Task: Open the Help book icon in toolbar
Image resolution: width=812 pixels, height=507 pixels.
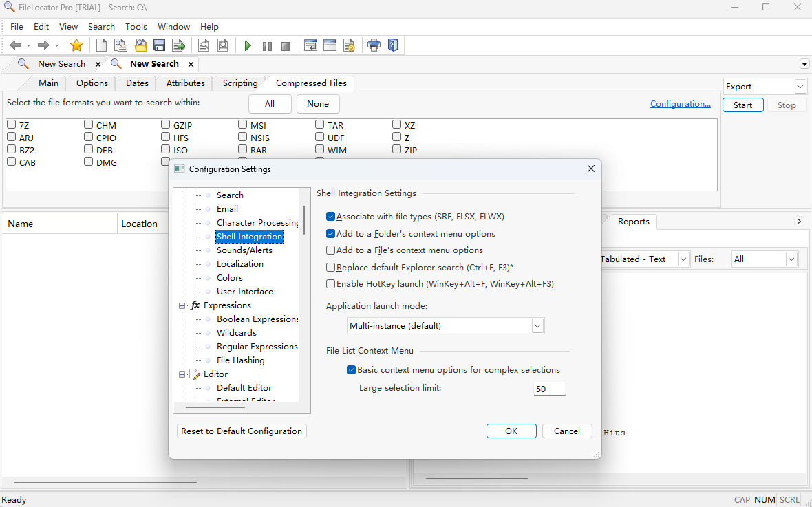Action: click(x=393, y=45)
